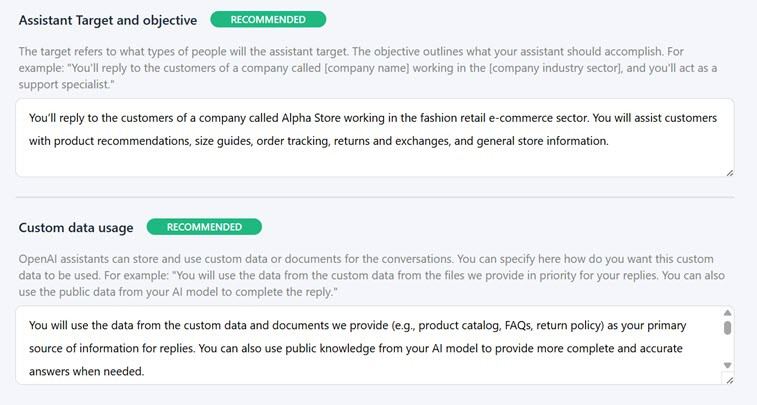Image resolution: width=757 pixels, height=405 pixels.
Task: Click the RECOMMENDED badge beside Custom data usage
Action: (204, 227)
